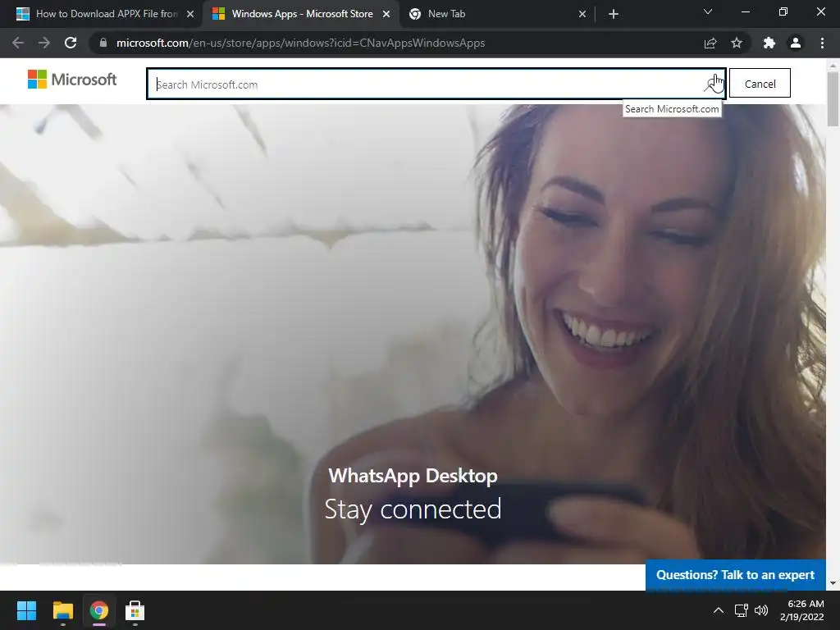Bookmark this tab with star icon

click(737, 43)
